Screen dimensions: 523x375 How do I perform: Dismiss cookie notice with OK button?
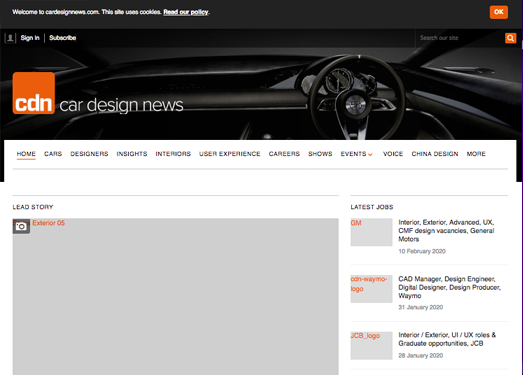499,12
